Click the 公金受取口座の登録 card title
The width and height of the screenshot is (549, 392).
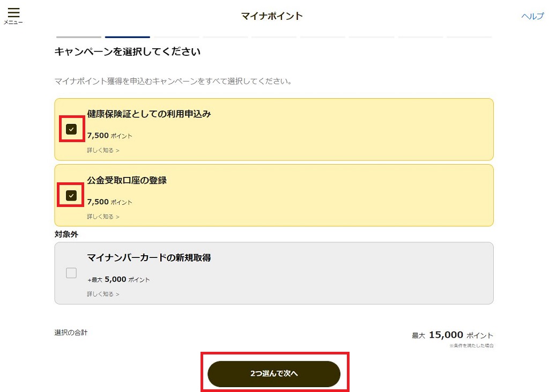[x=127, y=180]
